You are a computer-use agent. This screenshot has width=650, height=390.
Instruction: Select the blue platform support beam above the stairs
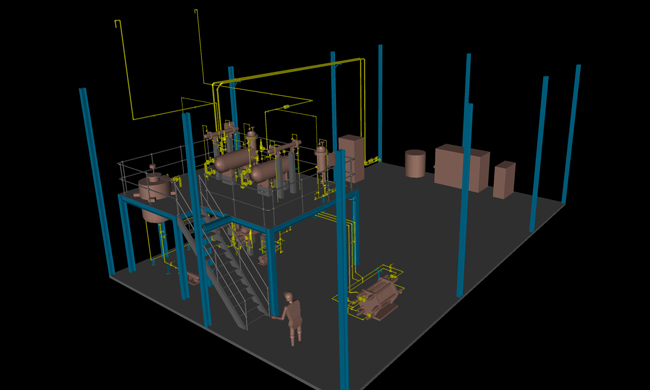pyautogui.click(x=195, y=211)
